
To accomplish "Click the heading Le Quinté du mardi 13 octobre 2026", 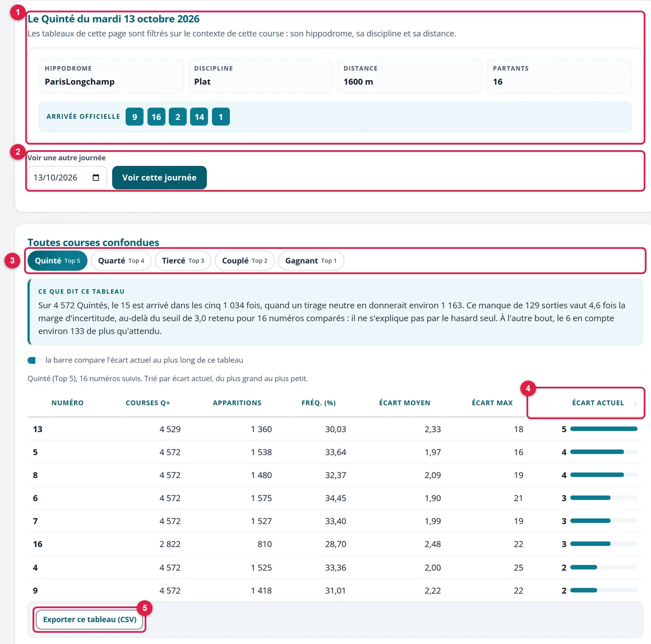I will (x=113, y=19).
